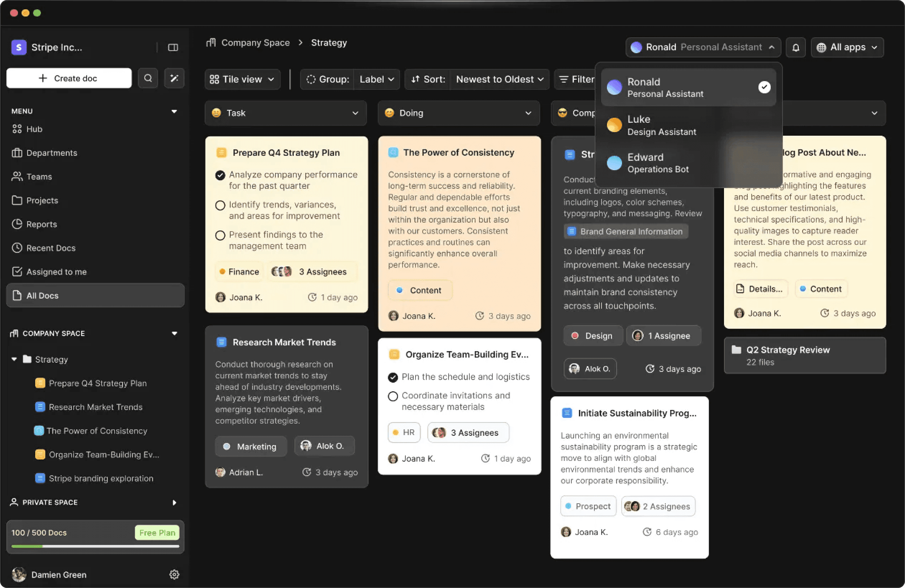This screenshot has height=588, width=905.
Task: Open the Sort Newest to Oldest dropdown
Action: [499, 79]
